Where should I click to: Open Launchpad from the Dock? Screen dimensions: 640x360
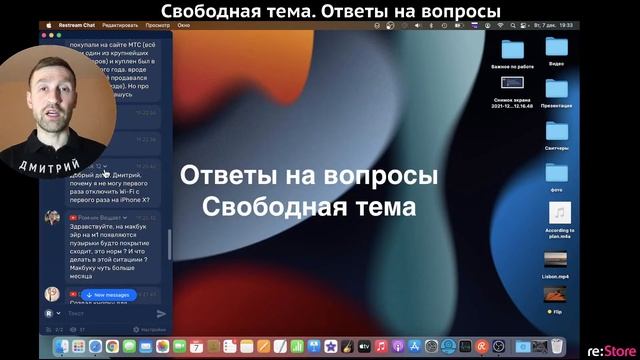click(78, 347)
